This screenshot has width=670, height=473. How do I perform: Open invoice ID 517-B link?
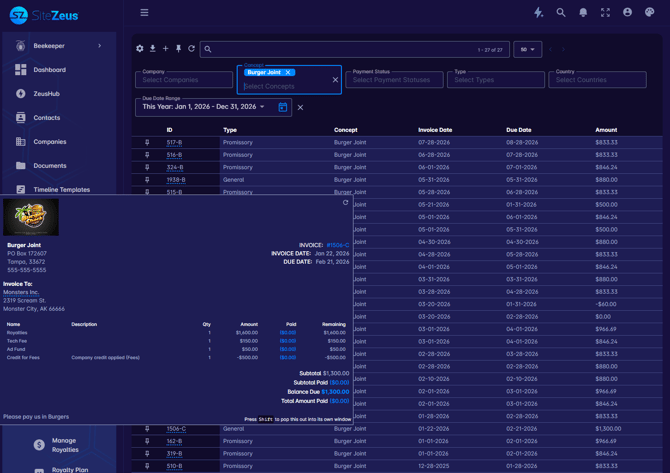point(174,142)
